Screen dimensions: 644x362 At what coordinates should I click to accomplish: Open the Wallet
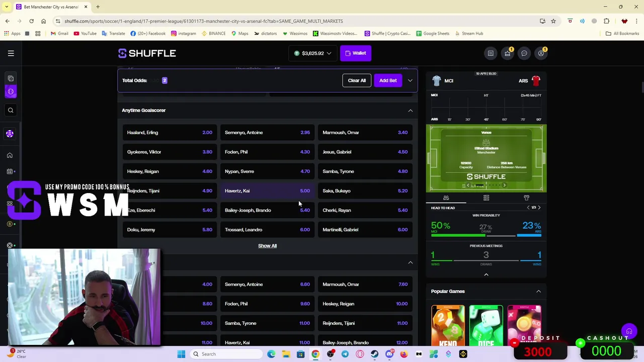click(356, 53)
